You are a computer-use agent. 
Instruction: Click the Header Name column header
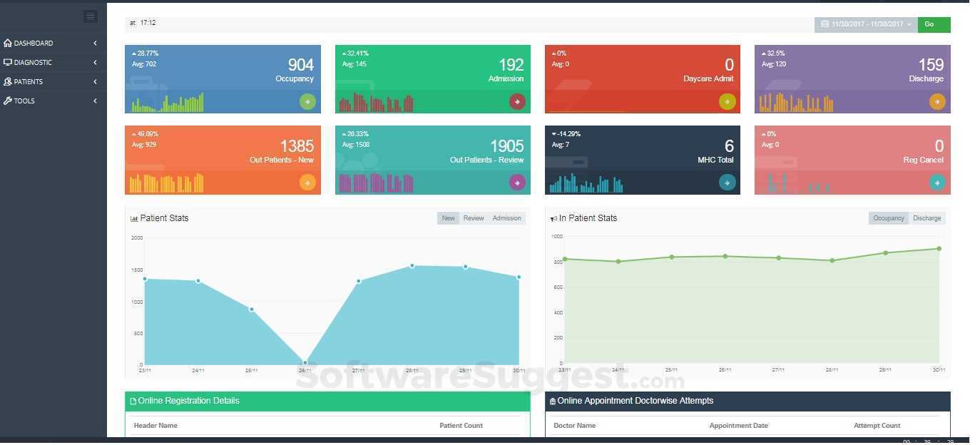[x=155, y=426]
